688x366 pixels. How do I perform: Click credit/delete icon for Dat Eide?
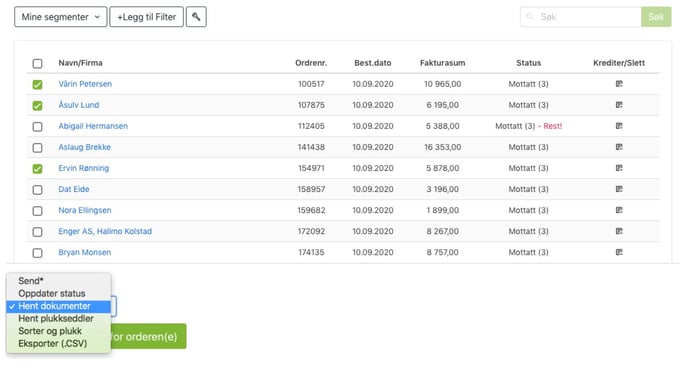pos(619,189)
